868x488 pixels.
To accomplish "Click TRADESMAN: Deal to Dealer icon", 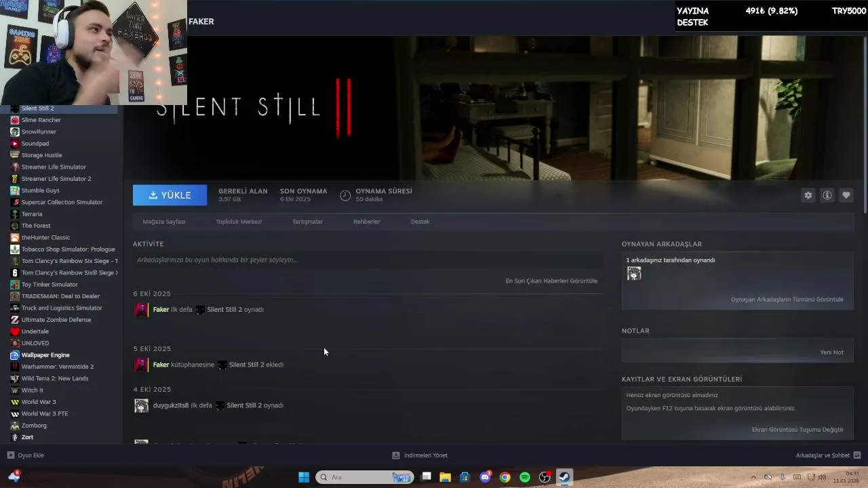I will pos(15,296).
